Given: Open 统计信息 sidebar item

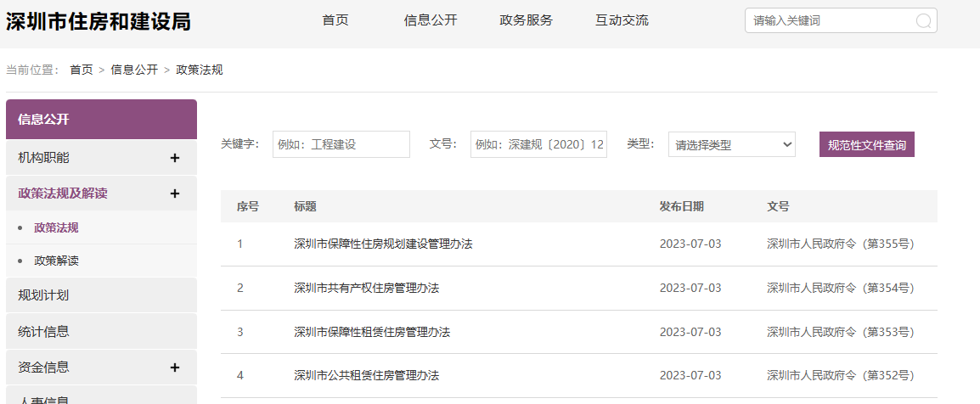Looking at the screenshot, I should coord(101,331).
